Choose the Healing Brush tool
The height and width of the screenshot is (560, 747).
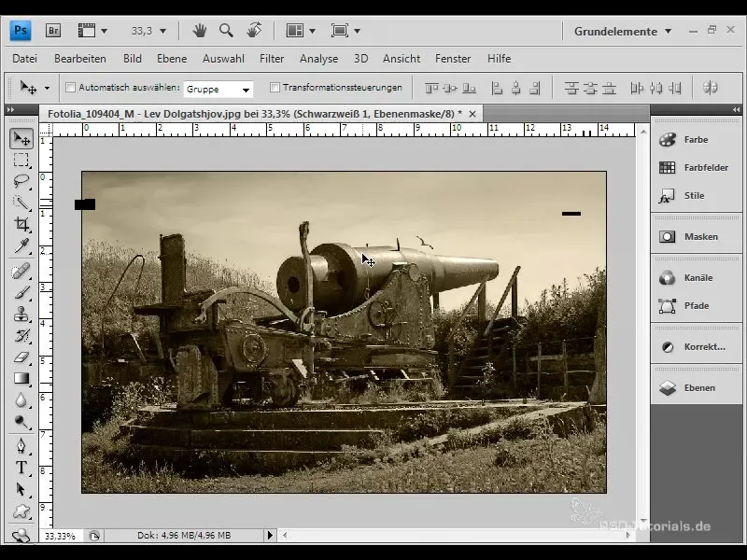click(x=21, y=272)
